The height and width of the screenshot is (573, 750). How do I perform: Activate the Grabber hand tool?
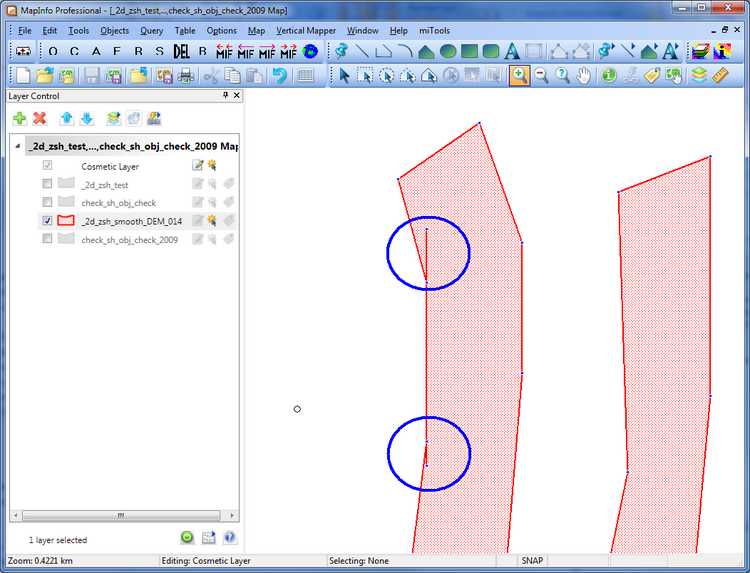(x=585, y=76)
